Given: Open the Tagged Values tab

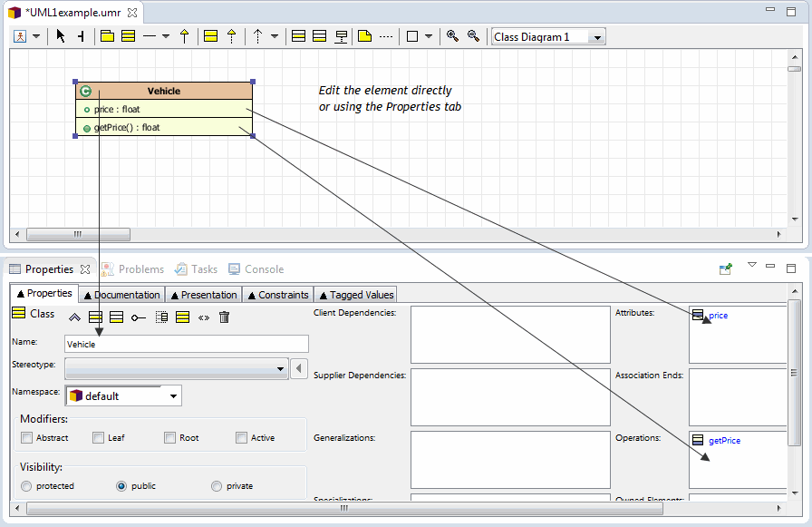Looking at the screenshot, I should (x=355, y=295).
